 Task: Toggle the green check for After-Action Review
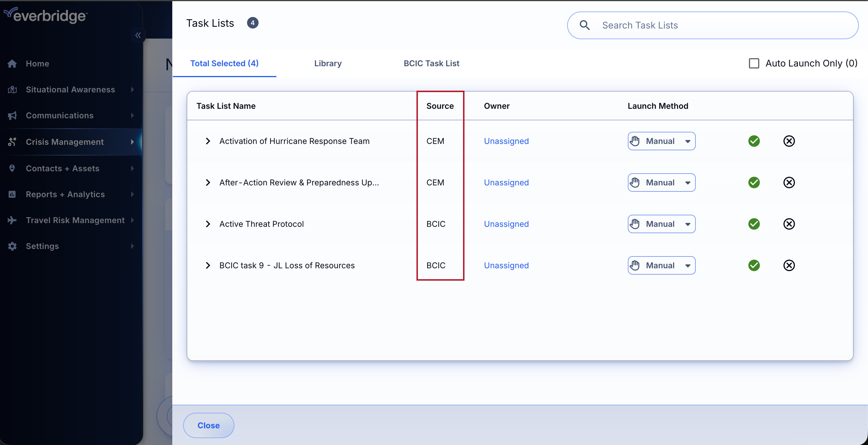click(x=754, y=182)
